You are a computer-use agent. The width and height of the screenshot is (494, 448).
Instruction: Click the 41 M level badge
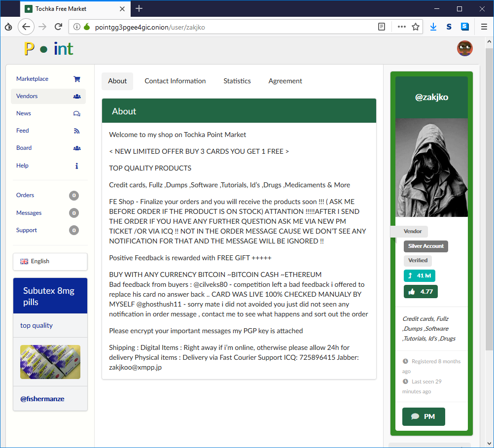pos(420,276)
